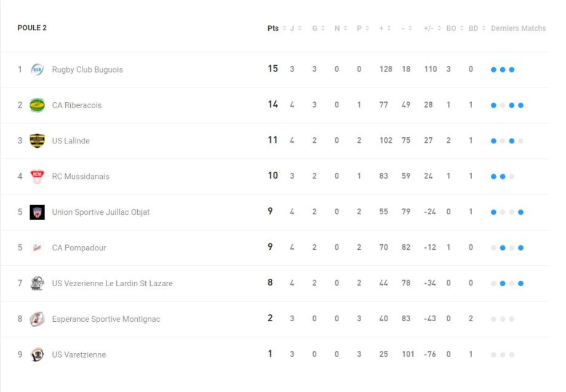Click the Union Sportive Juillac Objat logo

coord(37,212)
